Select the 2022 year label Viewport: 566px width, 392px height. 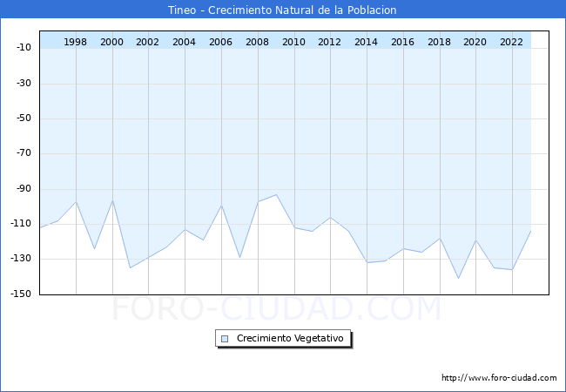coord(511,42)
